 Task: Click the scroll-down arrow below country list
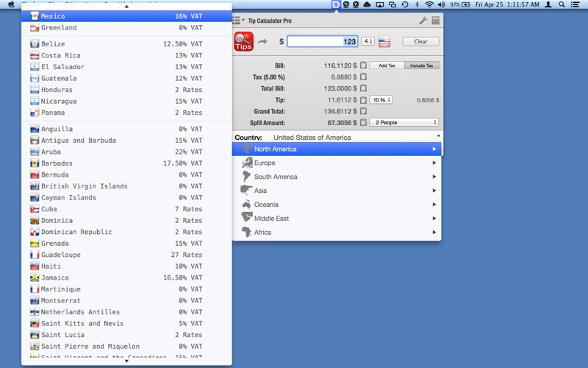[x=126, y=361]
